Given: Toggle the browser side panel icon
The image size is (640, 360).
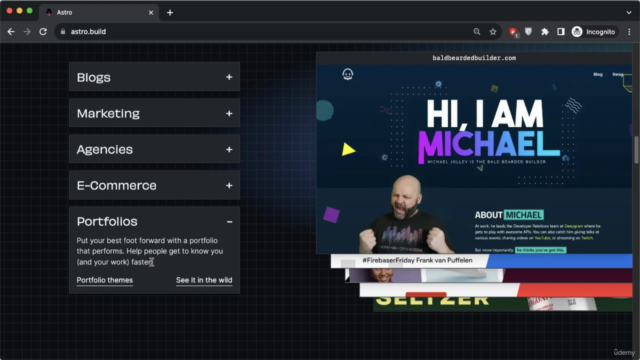Looking at the screenshot, I should (x=561, y=32).
